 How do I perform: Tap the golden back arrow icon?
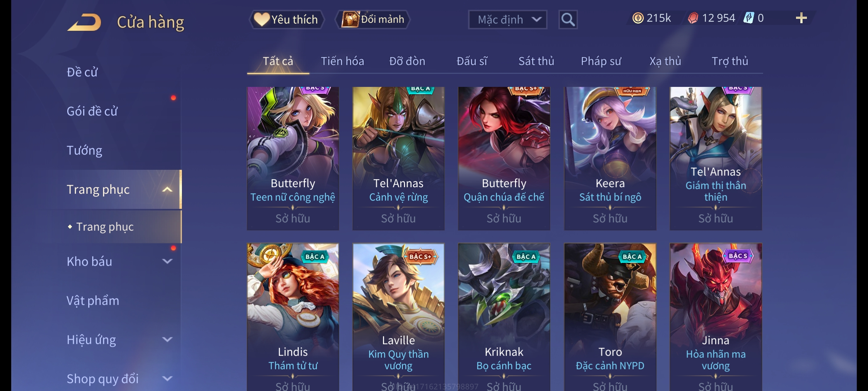(84, 22)
